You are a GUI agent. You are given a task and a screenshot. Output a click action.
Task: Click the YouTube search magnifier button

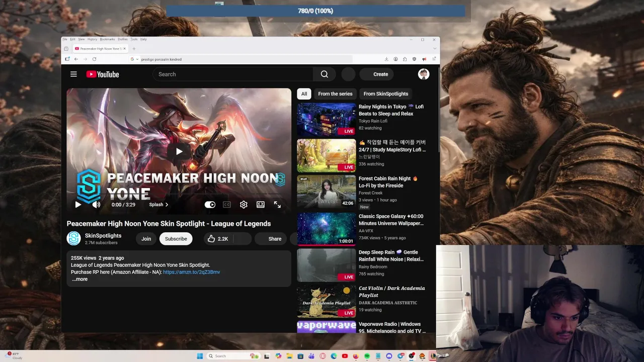click(x=325, y=74)
